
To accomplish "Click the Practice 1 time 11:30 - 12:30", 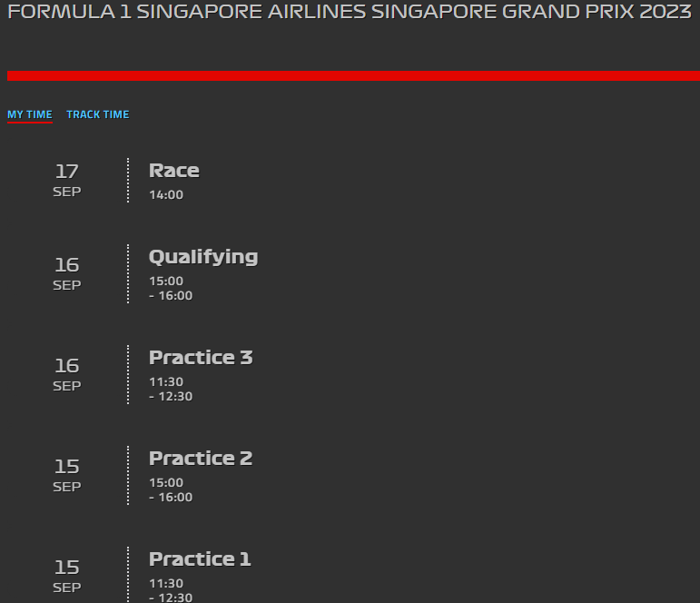I will point(171,590).
